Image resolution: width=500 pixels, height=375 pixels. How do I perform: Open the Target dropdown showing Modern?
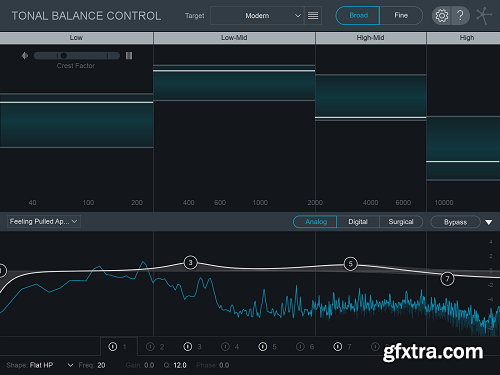pyautogui.click(x=257, y=16)
